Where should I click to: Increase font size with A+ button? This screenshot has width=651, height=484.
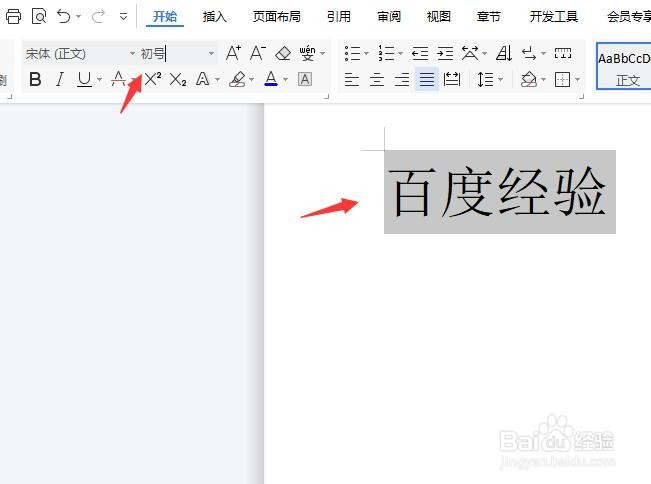click(233, 53)
